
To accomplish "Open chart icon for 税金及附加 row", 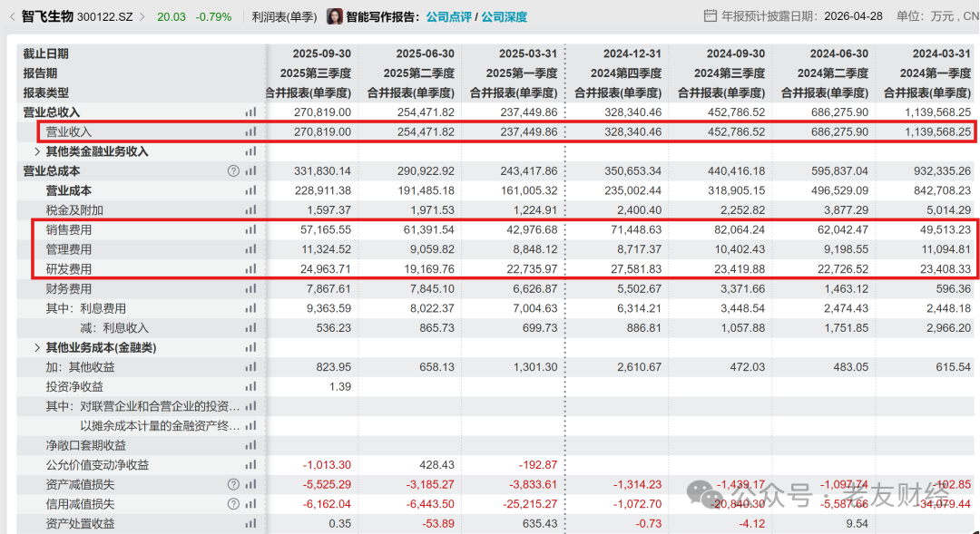I will 250,210.
